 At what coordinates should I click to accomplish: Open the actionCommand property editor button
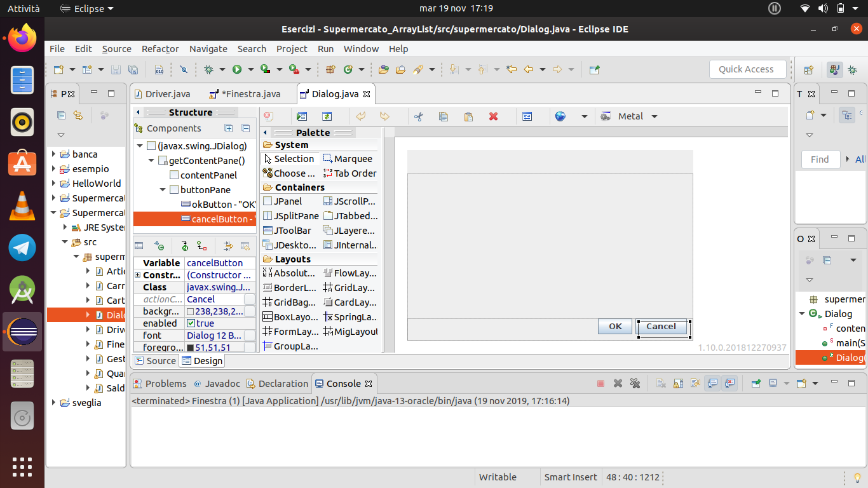coord(250,299)
